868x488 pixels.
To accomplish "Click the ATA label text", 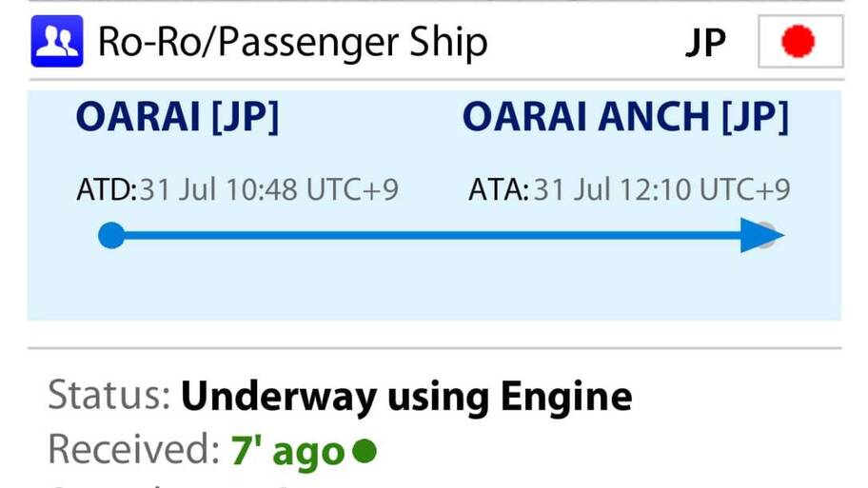I will coord(499,190).
